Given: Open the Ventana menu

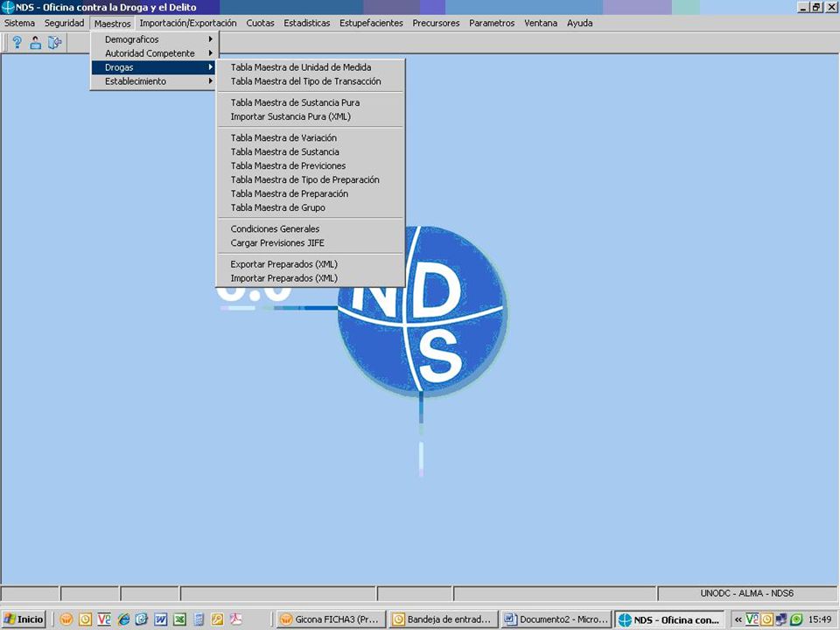Looking at the screenshot, I should click(x=541, y=23).
